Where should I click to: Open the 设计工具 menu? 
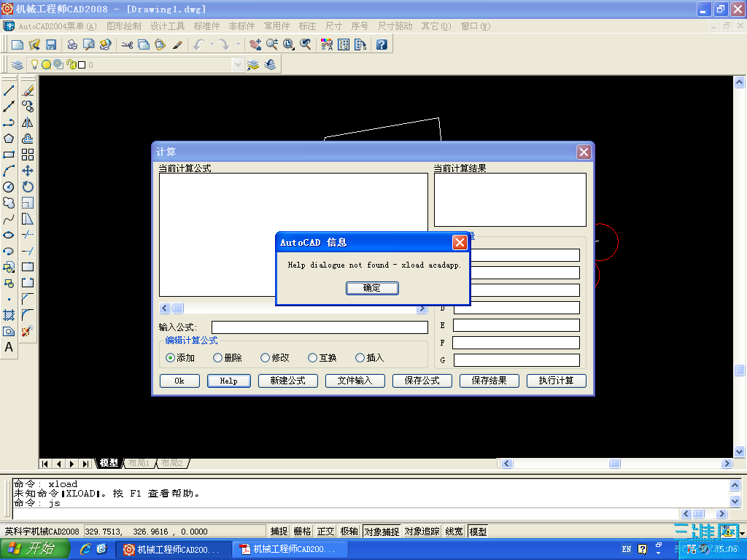pyautogui.click(x=167, y=26)
